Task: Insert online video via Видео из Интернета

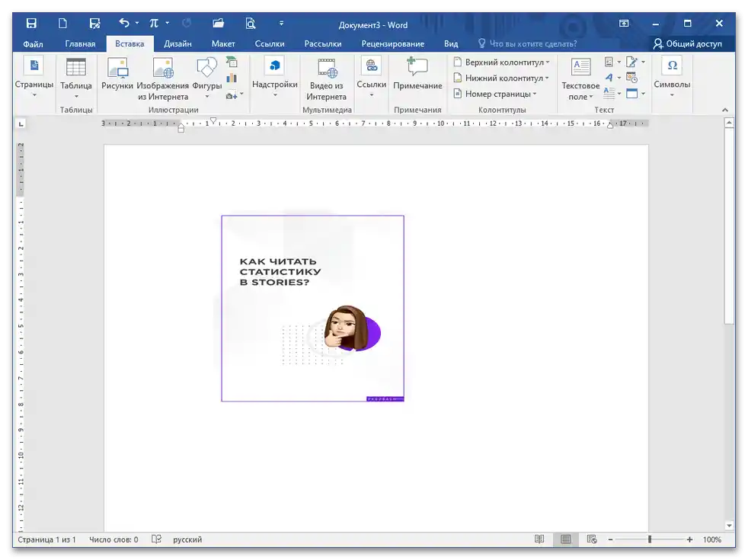Action: (x=326, y=78)
